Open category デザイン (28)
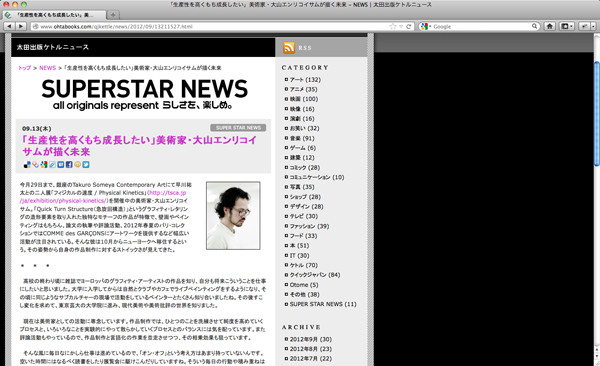This screenshot has width=600, height=366. point(307,206)
